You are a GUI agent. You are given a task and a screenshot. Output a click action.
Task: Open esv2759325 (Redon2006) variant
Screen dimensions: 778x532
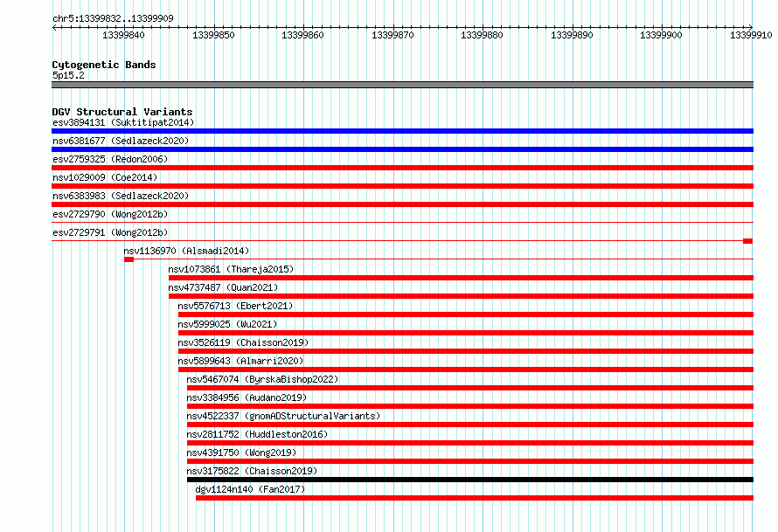(x=110, y=159)
